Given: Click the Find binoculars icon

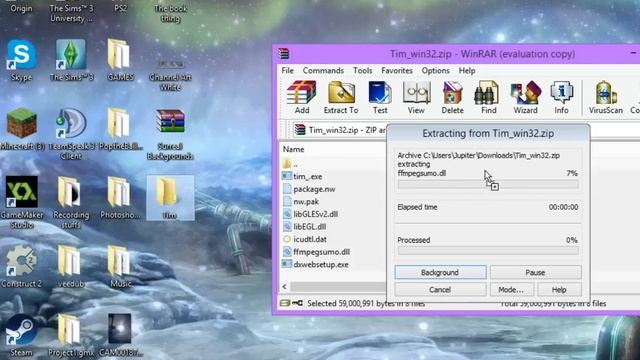Looking at the screenshot, I should pyautogui.click(x=488, y=97).
